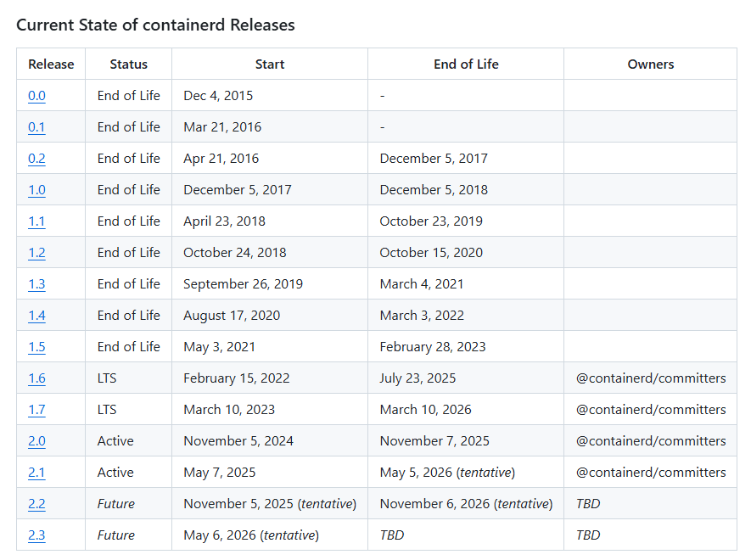Click the 1.2 release link
This screenshot has width=751, height=560.
pyautogui.click(x=36, y=253)
